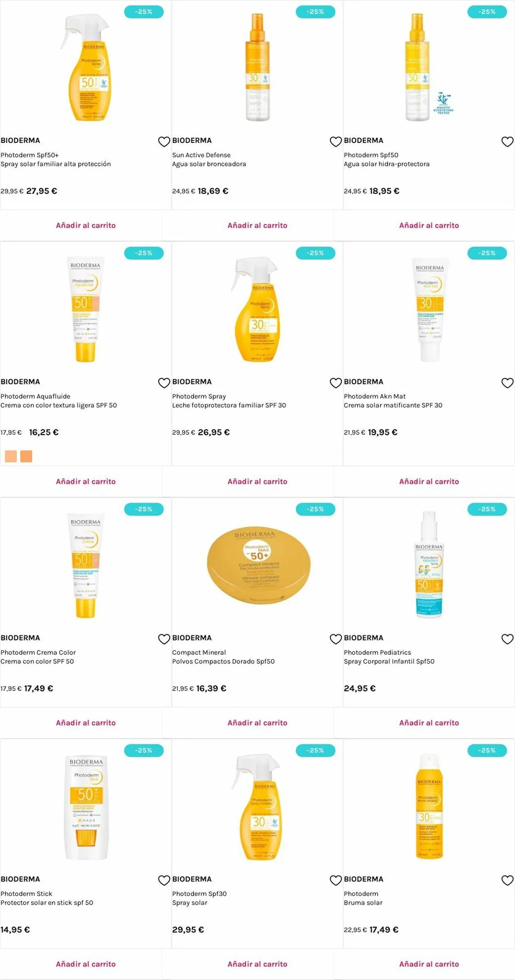Image resolution: width=515 pixels, height=980 pixels.
Task: Open Sun Active Defense product name link
Action: click(x=201, y=155)
